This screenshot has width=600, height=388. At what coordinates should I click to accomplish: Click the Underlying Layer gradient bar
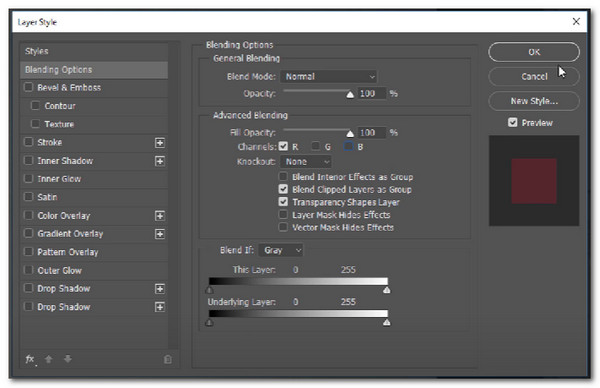pos(298,313)
